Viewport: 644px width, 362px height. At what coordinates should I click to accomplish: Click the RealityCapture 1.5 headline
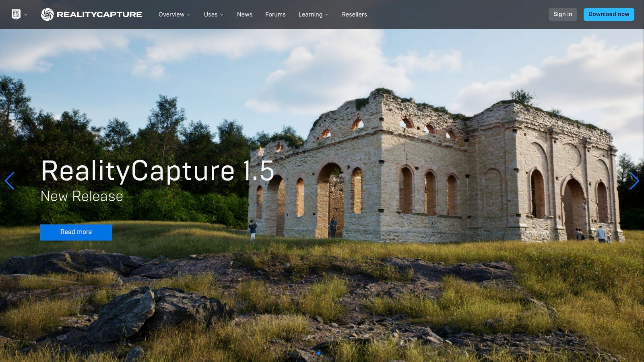coord(158,171)
